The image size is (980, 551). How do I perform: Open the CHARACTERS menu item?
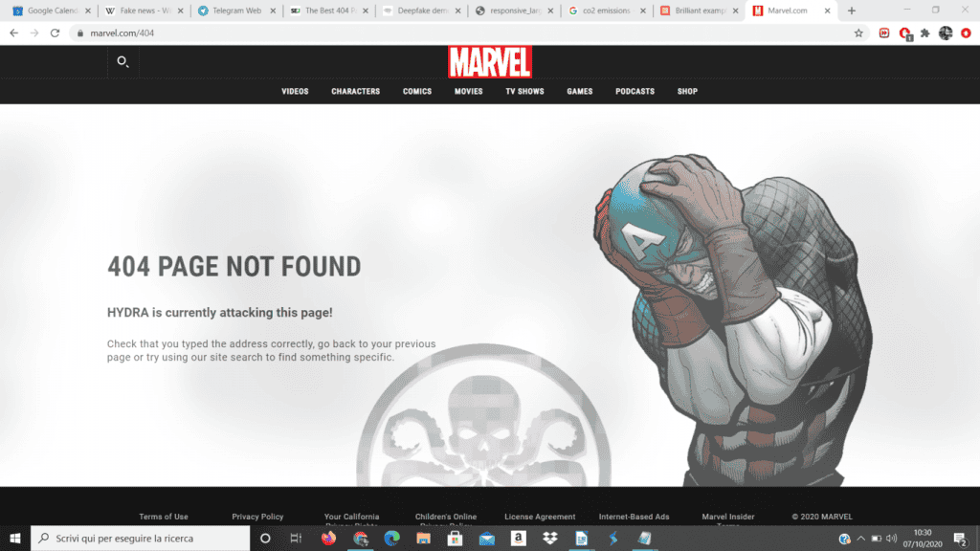(356, 91)
